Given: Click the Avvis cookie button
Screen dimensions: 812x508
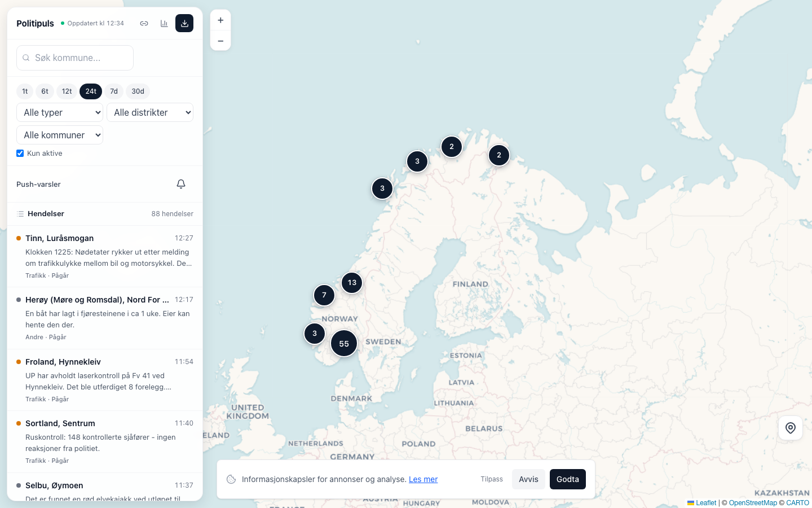Looking at the screenshot, I should (528, 479).
